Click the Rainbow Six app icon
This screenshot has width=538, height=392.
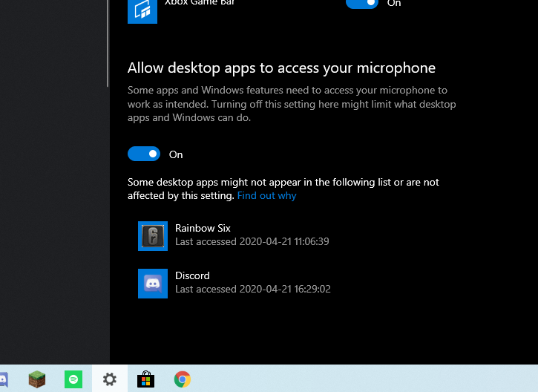coord(153,236)
